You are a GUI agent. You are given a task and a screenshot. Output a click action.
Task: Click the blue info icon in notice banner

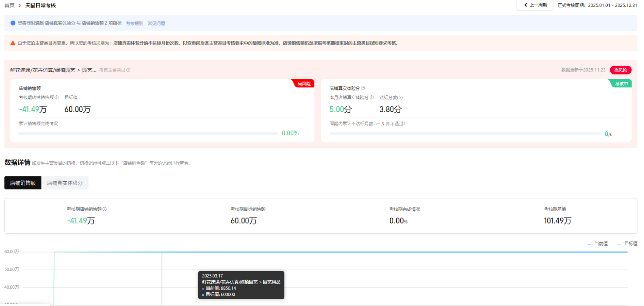(x=13, y=23)
